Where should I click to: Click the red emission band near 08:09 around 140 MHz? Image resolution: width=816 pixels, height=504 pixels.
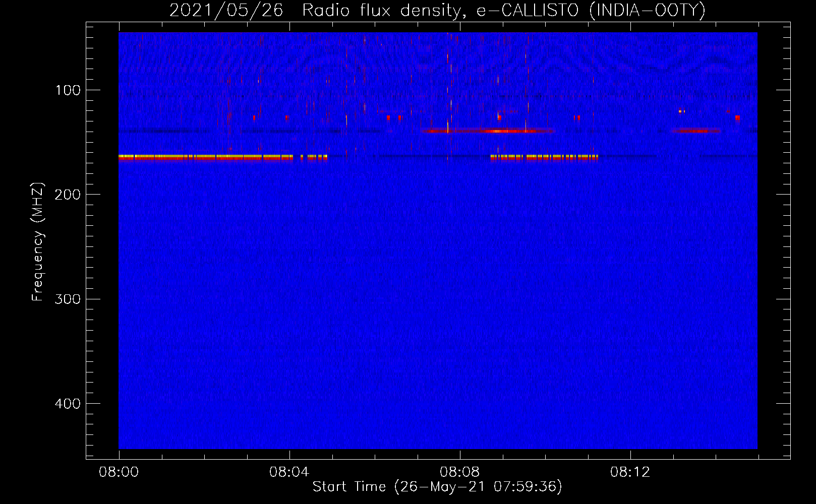[488, 131]
